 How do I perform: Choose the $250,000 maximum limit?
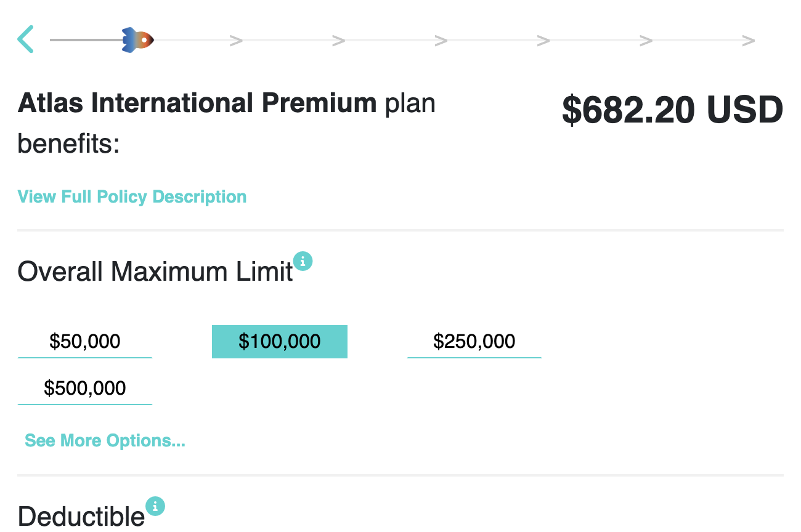(474, 341)
